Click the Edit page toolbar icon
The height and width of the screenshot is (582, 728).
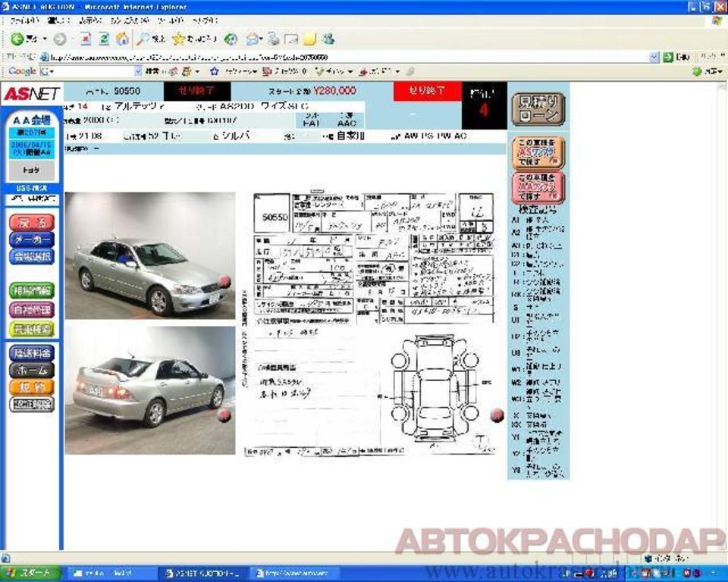pos(291,39)
